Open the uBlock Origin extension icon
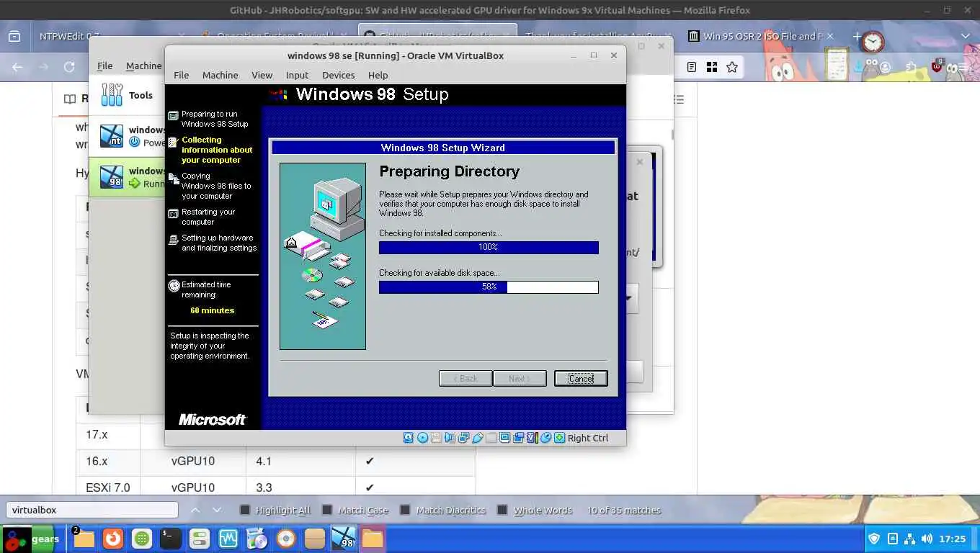 pos(937,66)
